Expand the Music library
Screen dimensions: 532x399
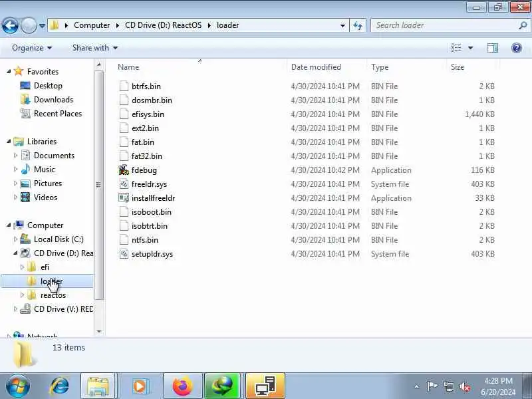point(15,170)
